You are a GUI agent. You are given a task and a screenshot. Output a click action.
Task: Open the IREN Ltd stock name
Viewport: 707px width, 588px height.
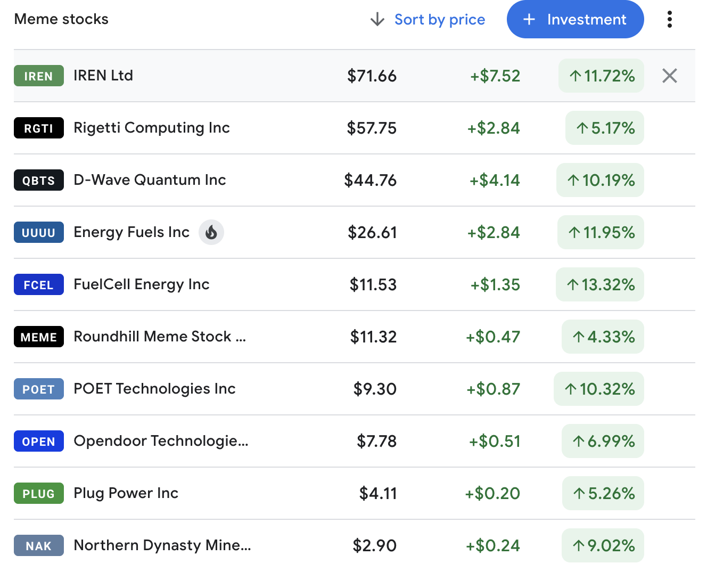pos(103,76)
